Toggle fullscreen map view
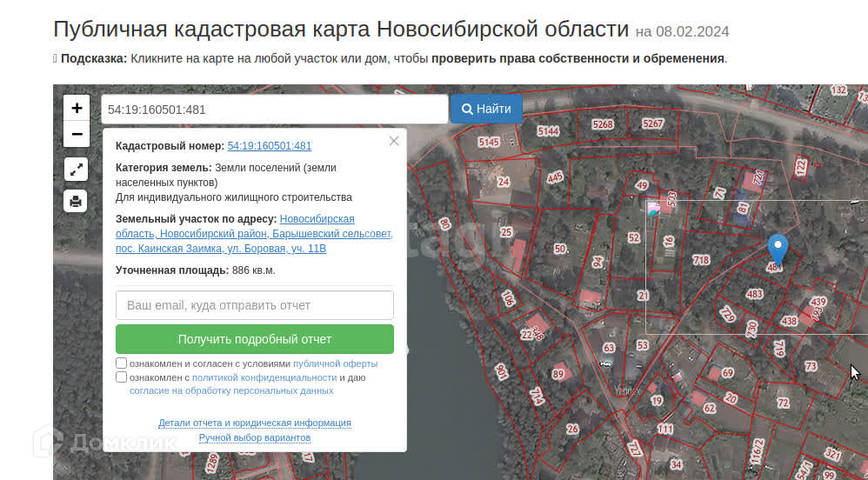Image resolution: width=868 pixels, height=480 pixels. coord(77,170)
